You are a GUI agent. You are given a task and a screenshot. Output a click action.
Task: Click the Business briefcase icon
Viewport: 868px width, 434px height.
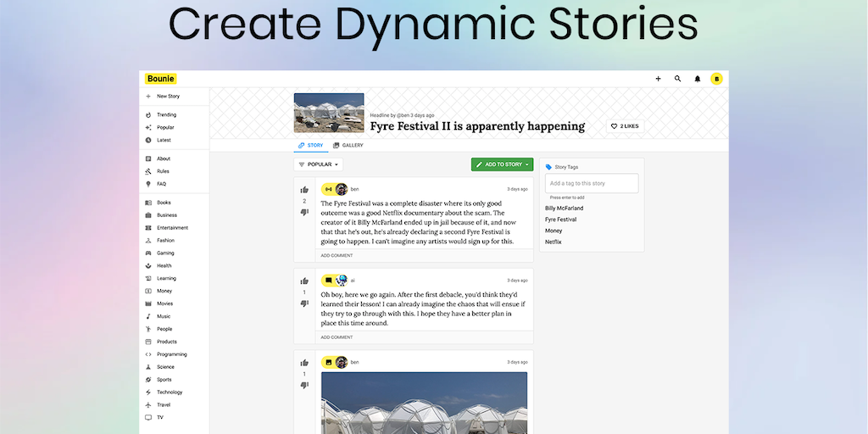pos(147,214)
